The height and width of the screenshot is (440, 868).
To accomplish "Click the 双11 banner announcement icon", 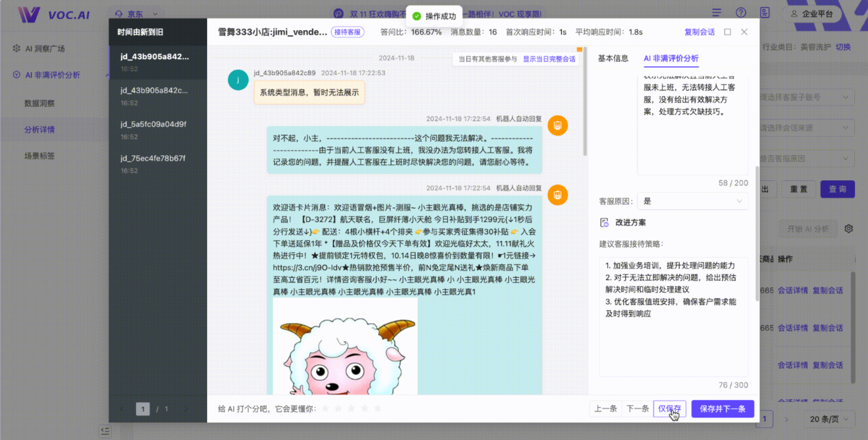I will 339,14.
